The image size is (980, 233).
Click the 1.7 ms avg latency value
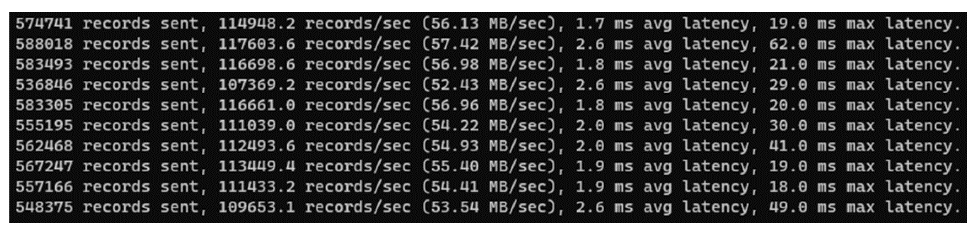(590, 24)
